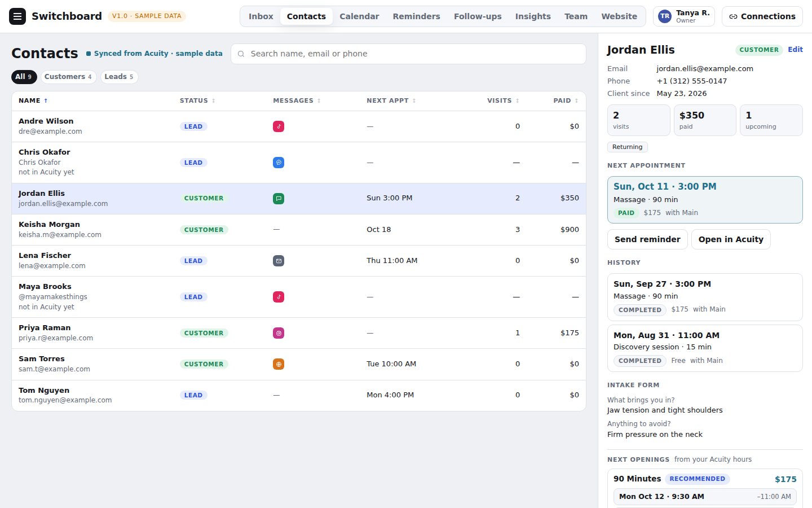Viewport: 812px width, 508px height.
Task: Click the Open in Acuity button
Action: [x=731, y=239]
